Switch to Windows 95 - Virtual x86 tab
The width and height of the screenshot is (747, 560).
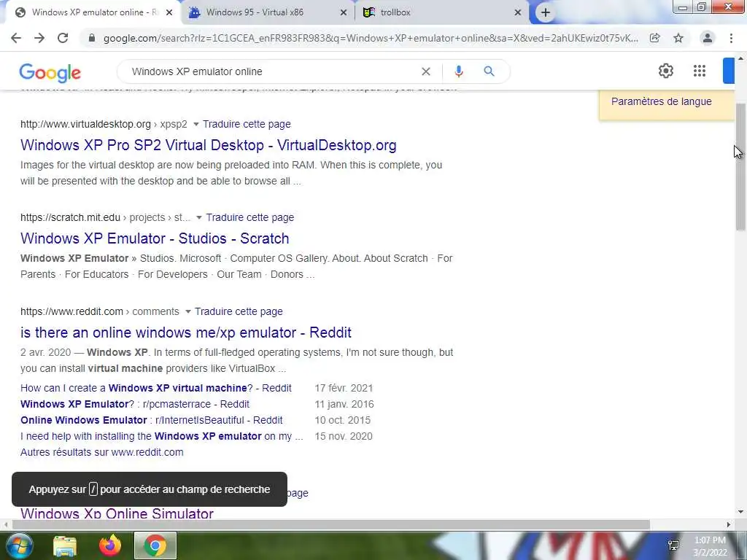click(x=267, y=12)
